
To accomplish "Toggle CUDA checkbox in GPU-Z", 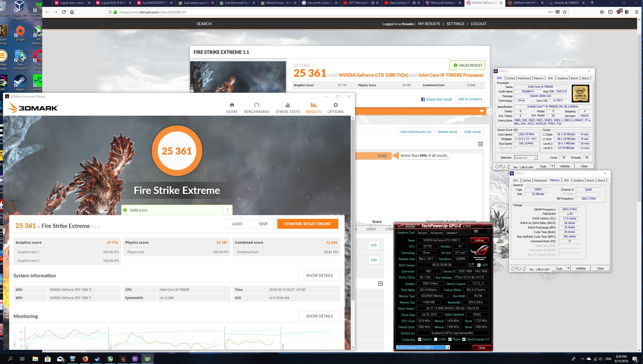I will coord(435,339).
